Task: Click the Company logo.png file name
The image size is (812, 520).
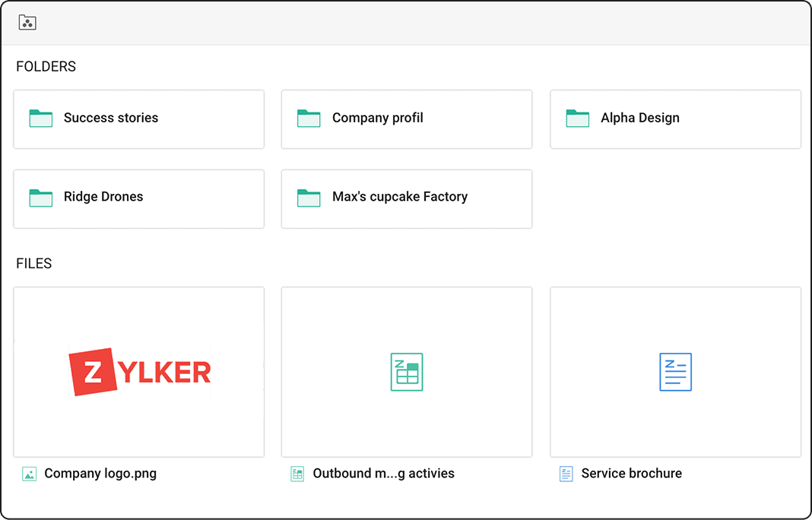Action: [100, 474]
